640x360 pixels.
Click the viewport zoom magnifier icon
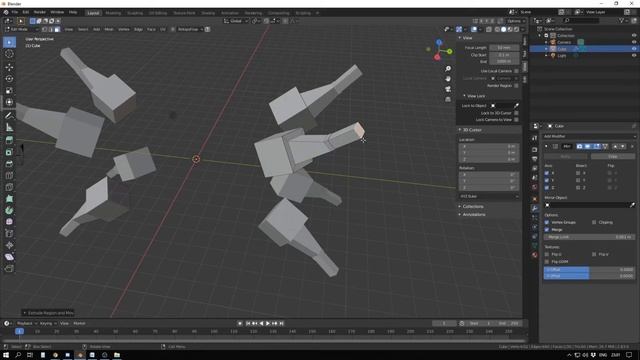point(448,69)
